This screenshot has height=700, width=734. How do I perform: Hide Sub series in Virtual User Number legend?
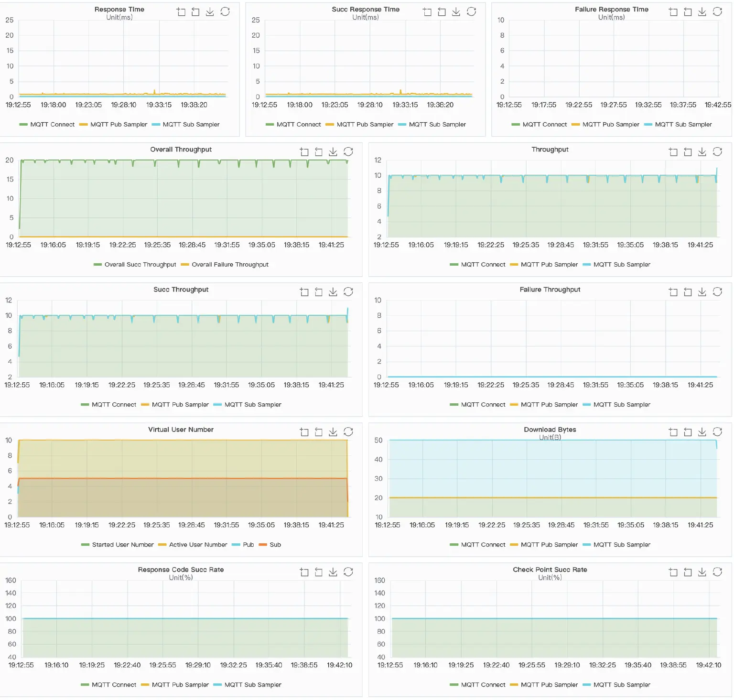276,545
